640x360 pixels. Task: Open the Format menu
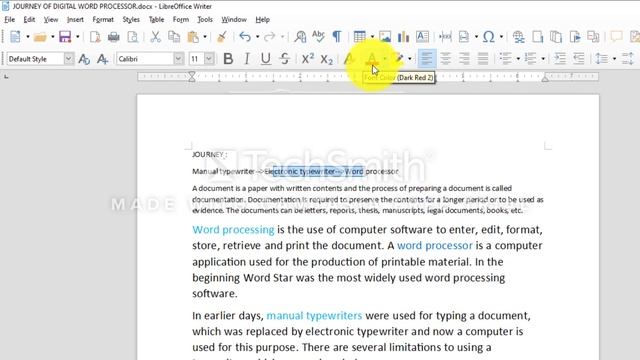pos(103,20)
